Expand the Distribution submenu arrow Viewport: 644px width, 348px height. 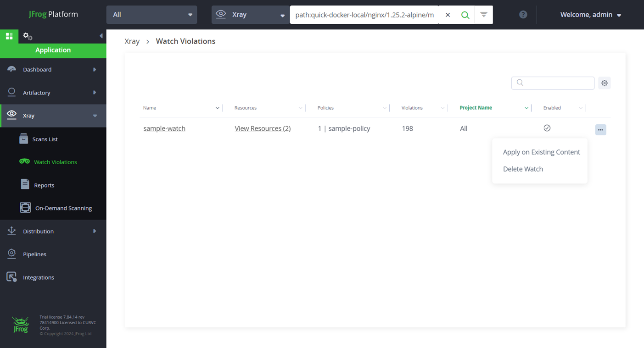[95, 231]
